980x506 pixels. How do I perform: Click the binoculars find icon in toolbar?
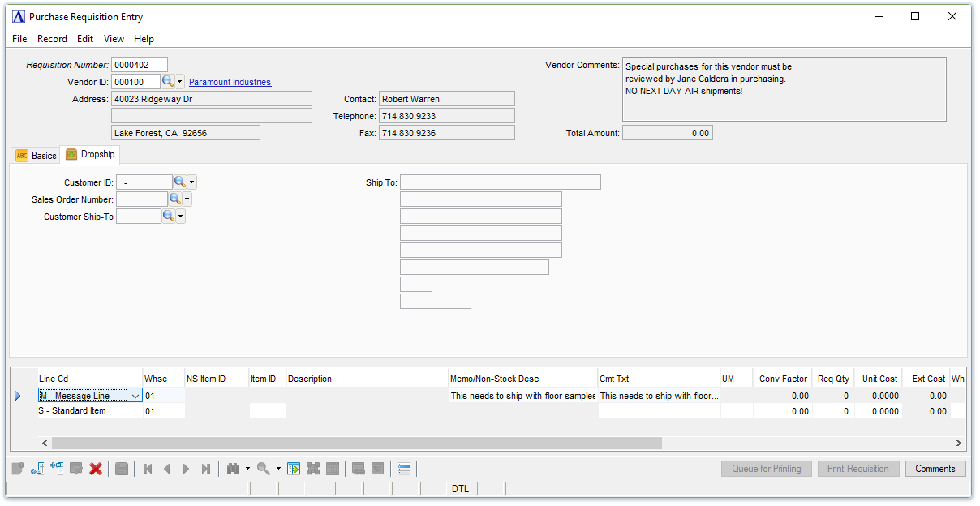click(233, 469)
